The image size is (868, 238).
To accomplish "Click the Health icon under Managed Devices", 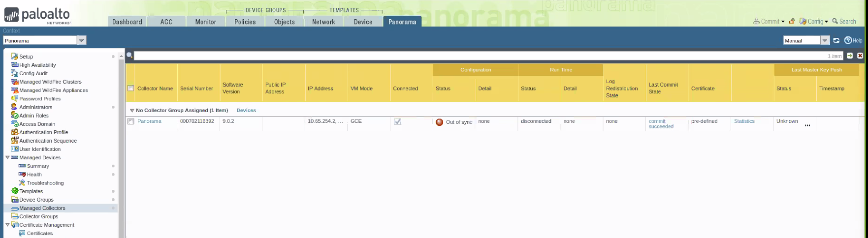I will [x=22, y=175].
